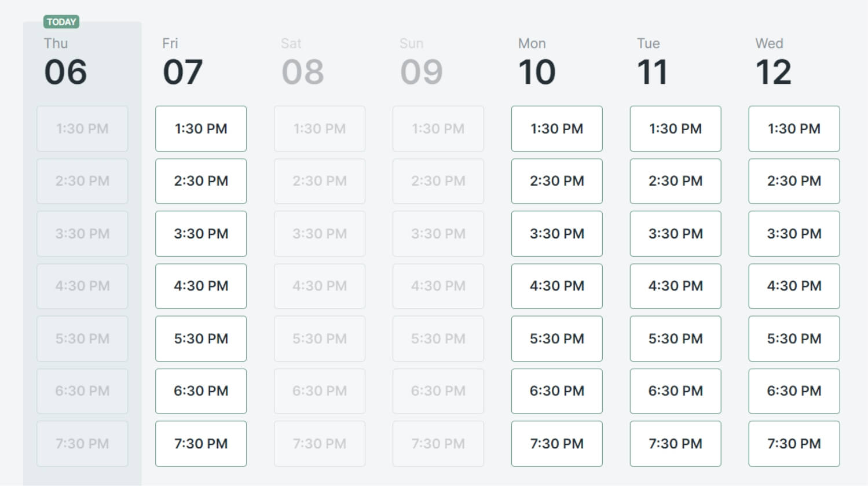Pick the 6:30 PM slot on Wednesday
868x486 pixels.
coord(794,391)
